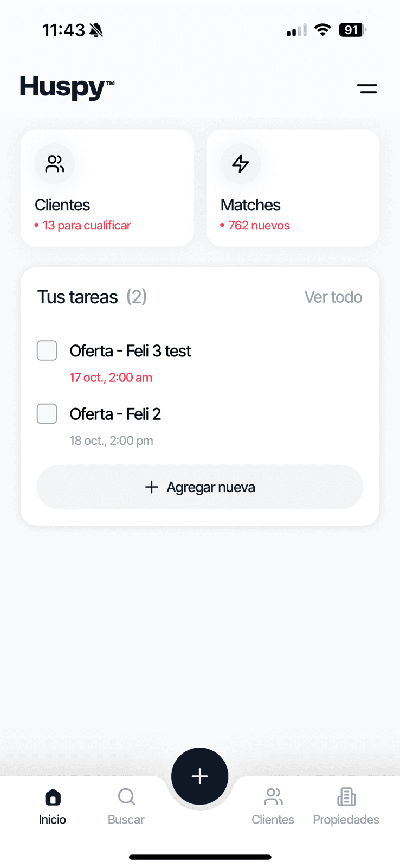The image size is (400, 868).
Task: Tap the Clientes card people icon
Action: [55, 164]
